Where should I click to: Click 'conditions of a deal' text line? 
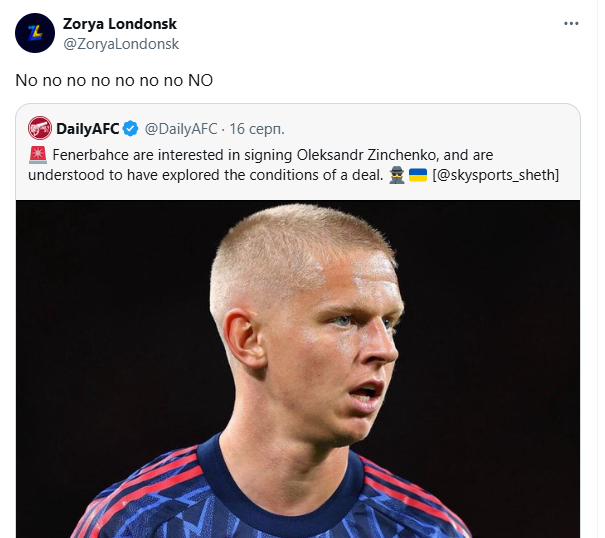[x=316, y=175]
